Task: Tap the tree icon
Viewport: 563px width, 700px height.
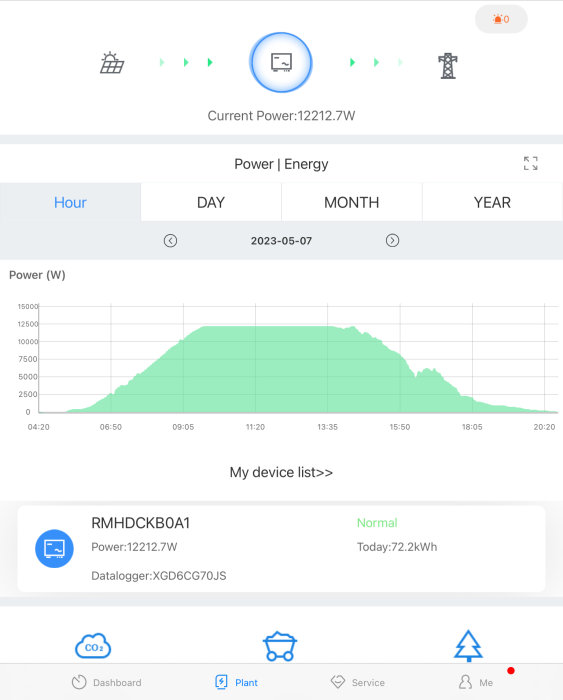Action: pos(468,646)
